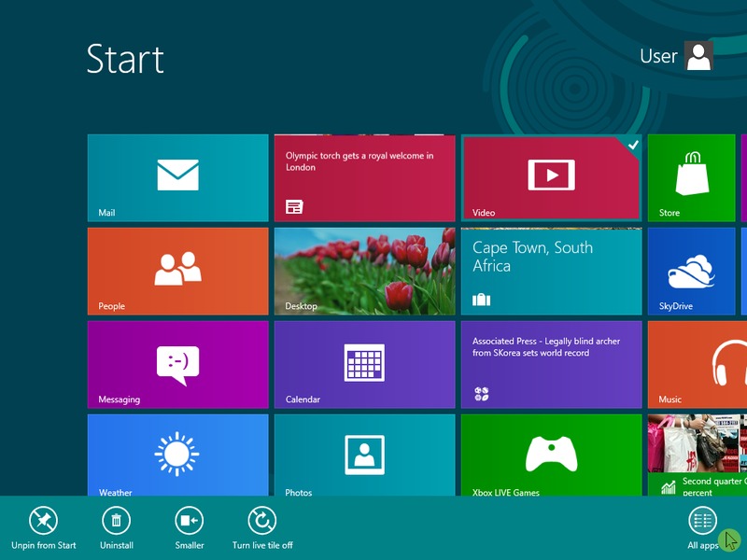The image size is (747, 560).
Task: Open the Mail tile
Action: pos(177,177)
